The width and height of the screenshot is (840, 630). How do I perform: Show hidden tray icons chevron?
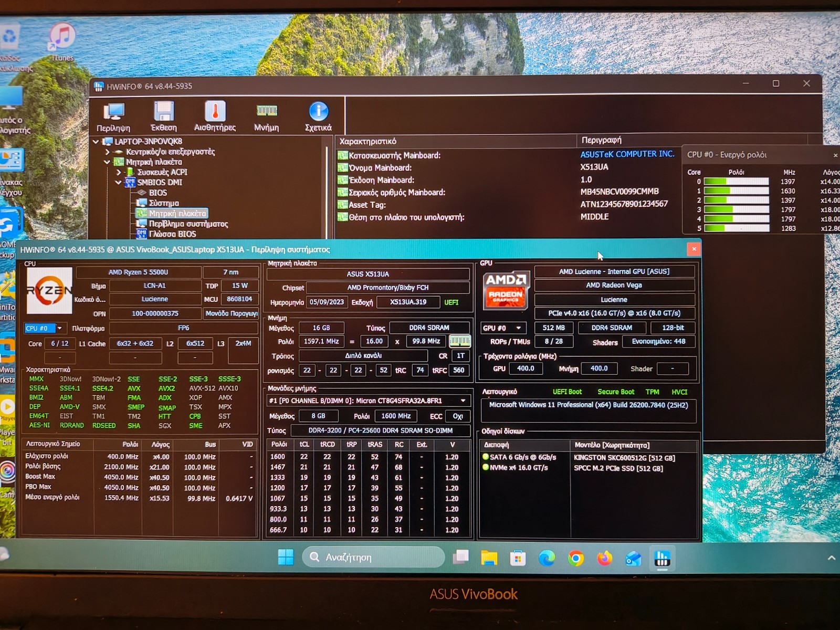pos(831,558)
